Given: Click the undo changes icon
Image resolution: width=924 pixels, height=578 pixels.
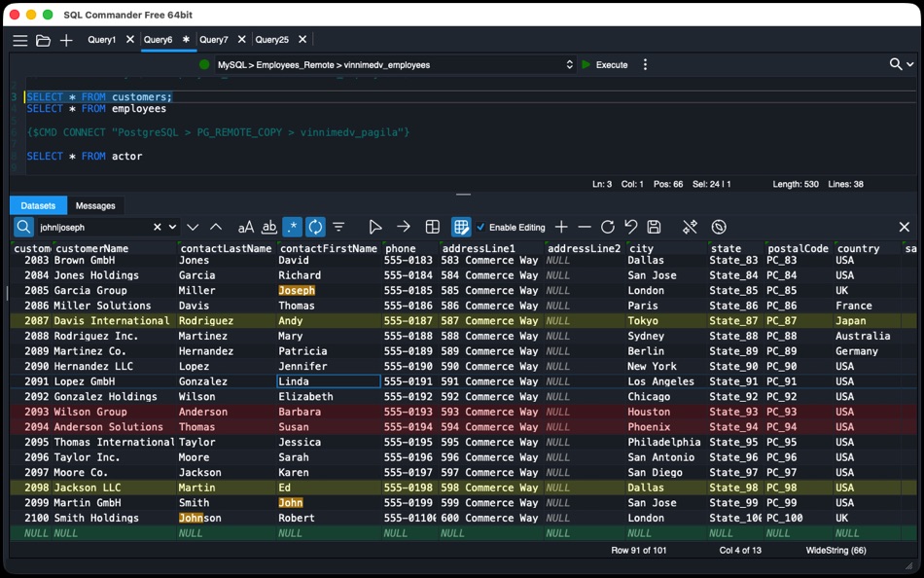Looking at the screenshot, I should (x=630, y=227).
